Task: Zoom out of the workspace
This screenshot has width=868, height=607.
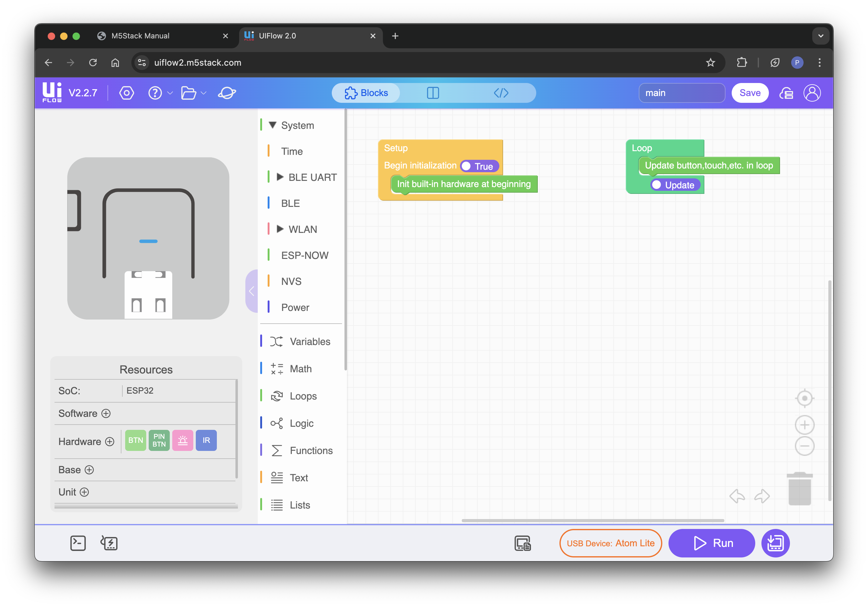Action: coord(804,446)
